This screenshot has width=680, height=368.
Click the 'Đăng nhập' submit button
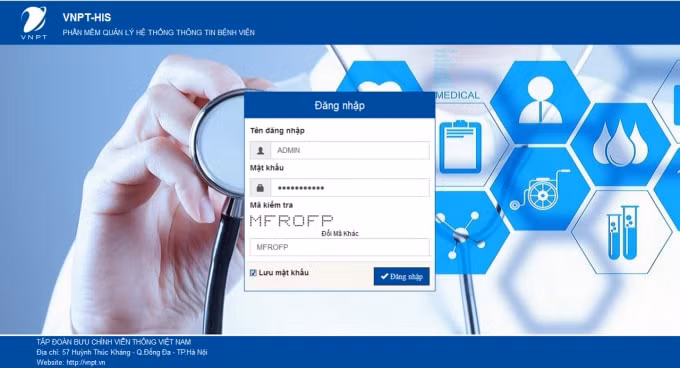pyautogui.click(x=402, y=277)
